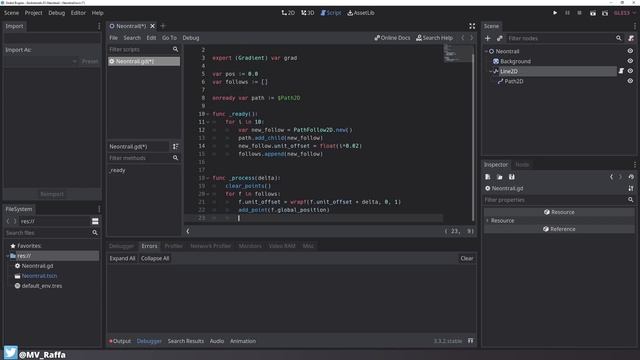
Task: Click the search icon in Filter methods
Action: pyautogui.click(x=176, y=158)
